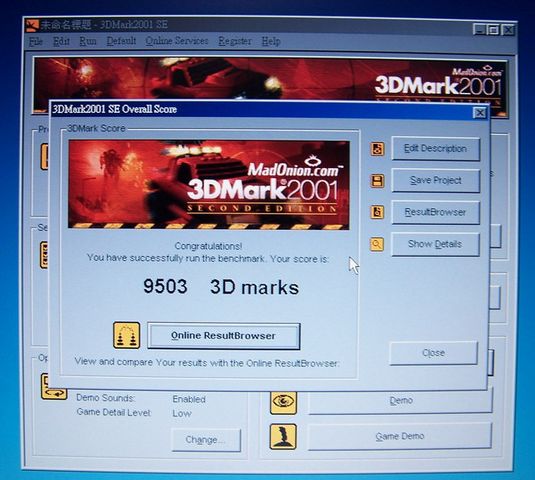Click the options icon left of Demo Sounds

54,387
